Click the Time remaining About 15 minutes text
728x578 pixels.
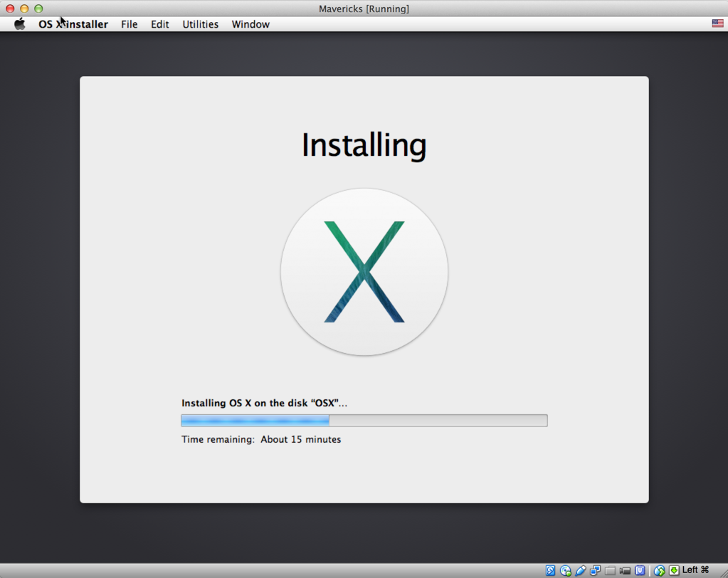point(261,439)
